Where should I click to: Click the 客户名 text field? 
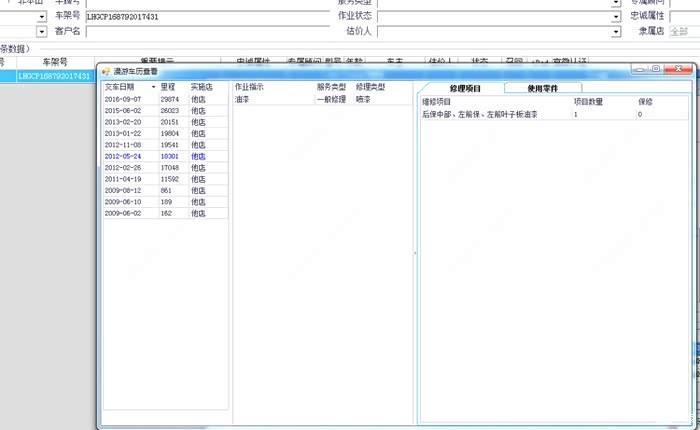[x=200, y=32]
